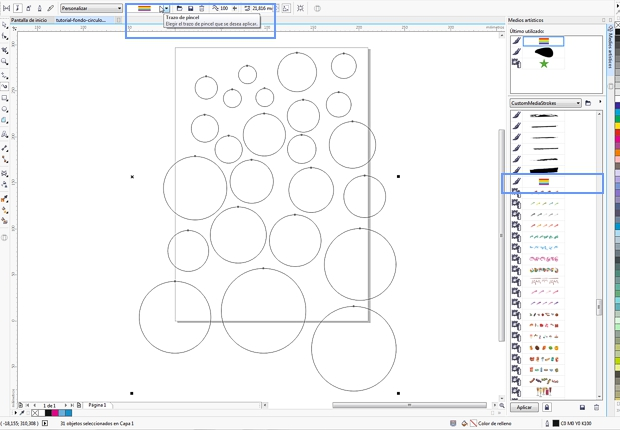
Task: Click the delete brush stroke trash icon
Action: tap(201, 8)
